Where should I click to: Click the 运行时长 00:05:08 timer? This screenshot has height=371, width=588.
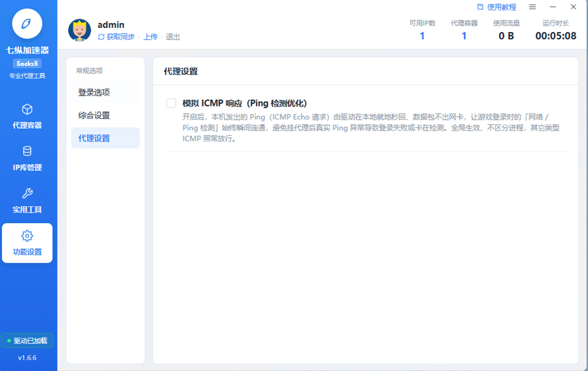coord(556,36)
